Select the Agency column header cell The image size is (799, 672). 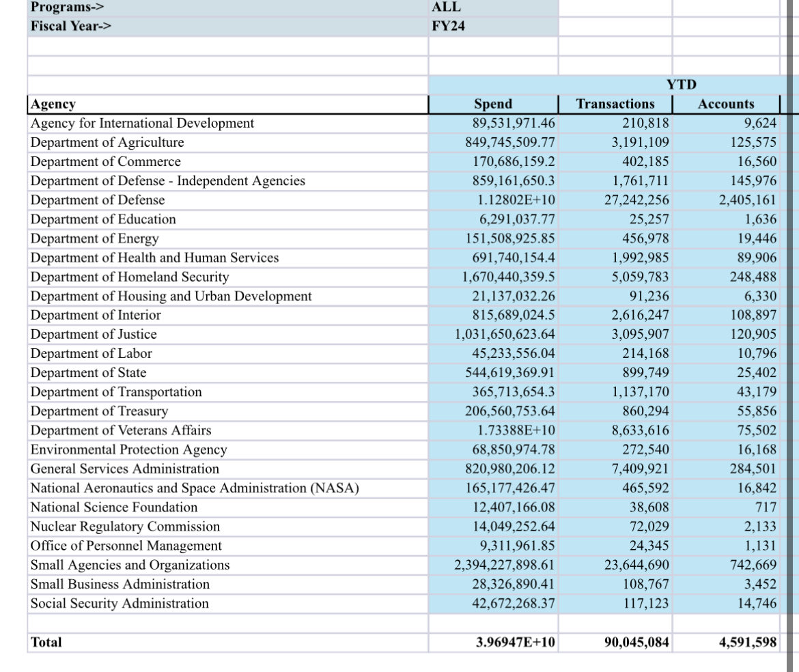pos(227,104)
